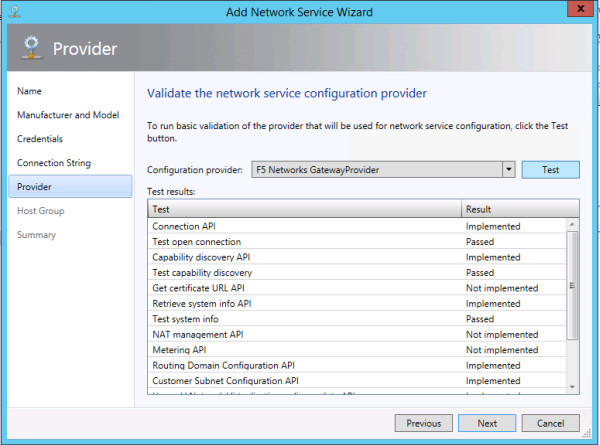Screen dimensions: 600x445
Task: Click the Previous button
Action: 423,423
